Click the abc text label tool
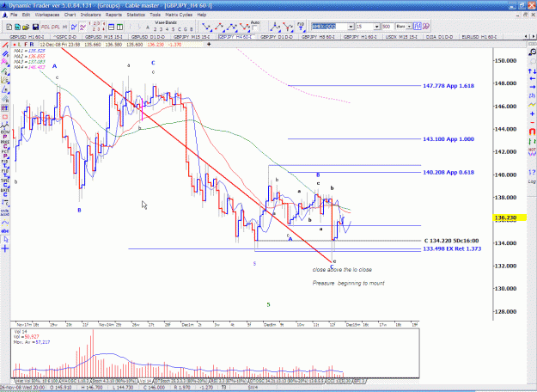Image resolution: width=537 pixels, height=392 pixels. coord(5,231)
